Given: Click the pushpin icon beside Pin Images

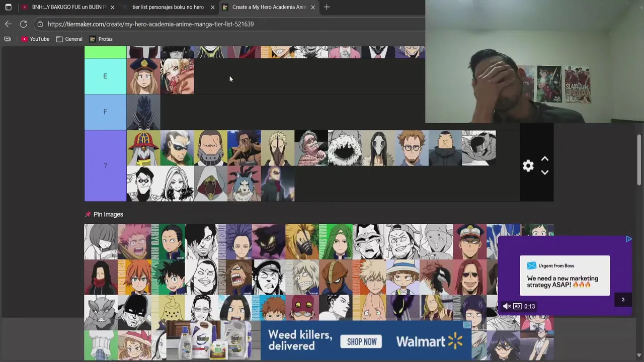Looking at the screenshot, I should [88, 214].
